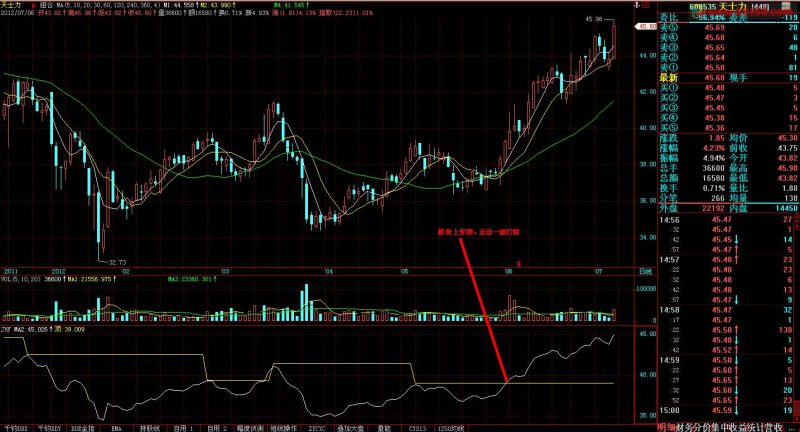Select the 1250均线 indicator tab
800x432 pixels.
click(451, 428)
